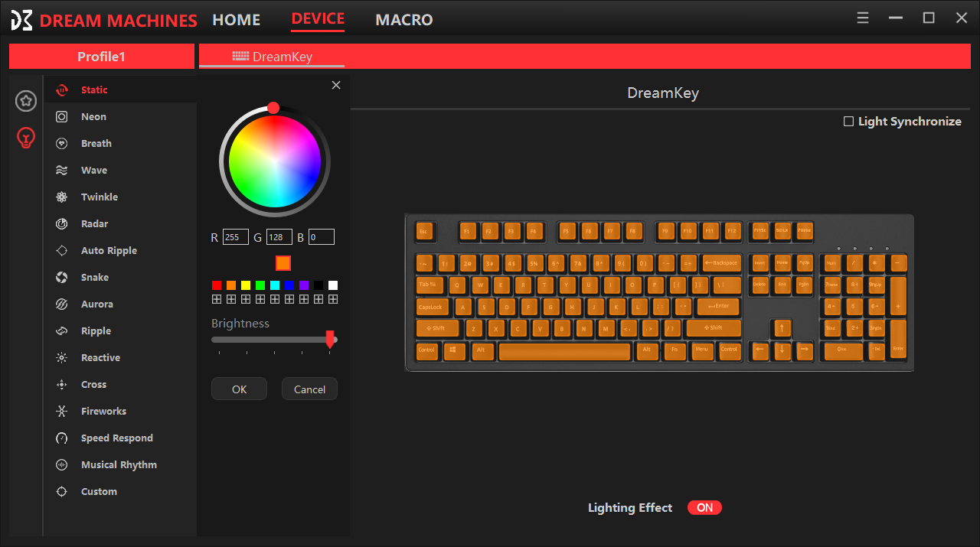Click the Speed Respond effect label
The height and width of the screenshot is (547, 980).
point(117,438)
